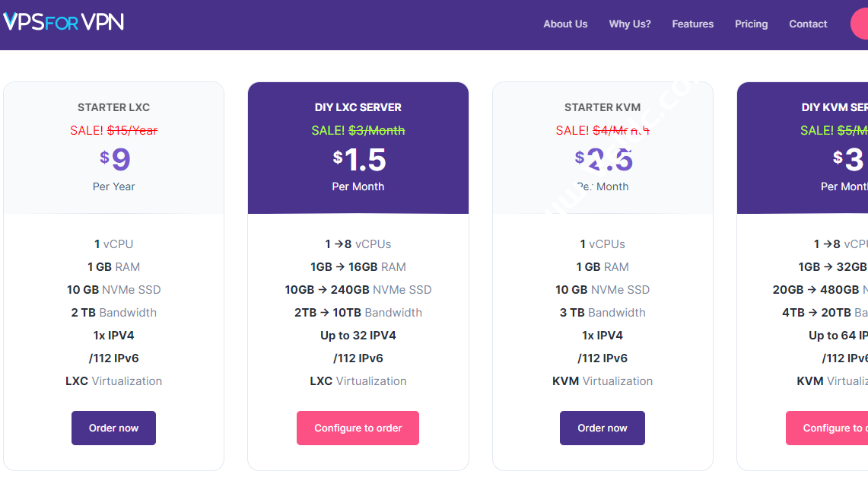The width and height of the screenshot is (868, 484).
Task: Click the $9 per year price
Action: pos(113,158)
